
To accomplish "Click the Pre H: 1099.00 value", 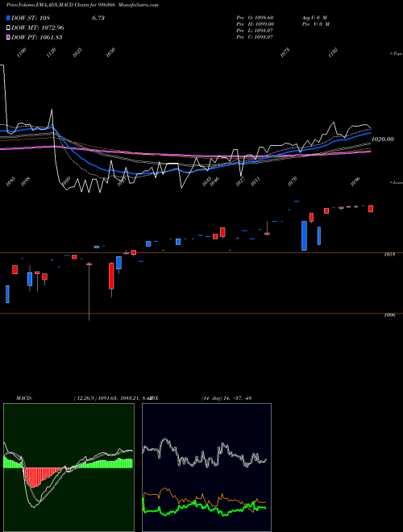I will coord(256,24).
